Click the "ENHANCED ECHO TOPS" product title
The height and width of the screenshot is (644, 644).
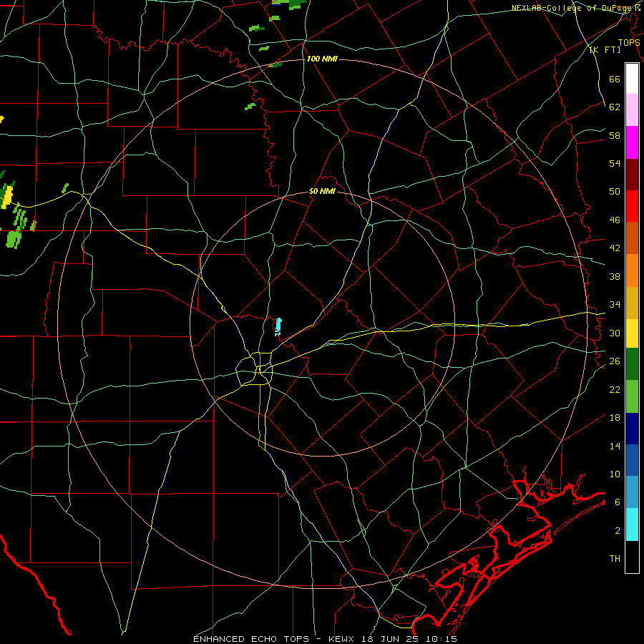click(251, 639)
